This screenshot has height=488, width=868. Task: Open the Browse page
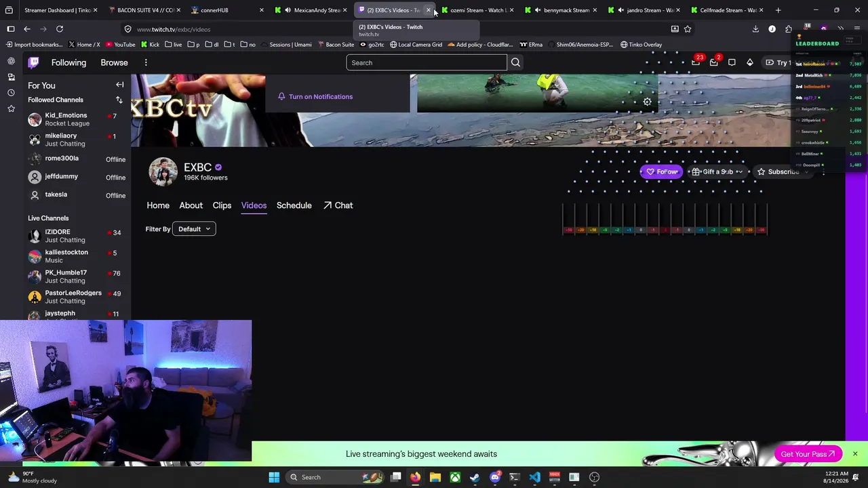[114, 62]
